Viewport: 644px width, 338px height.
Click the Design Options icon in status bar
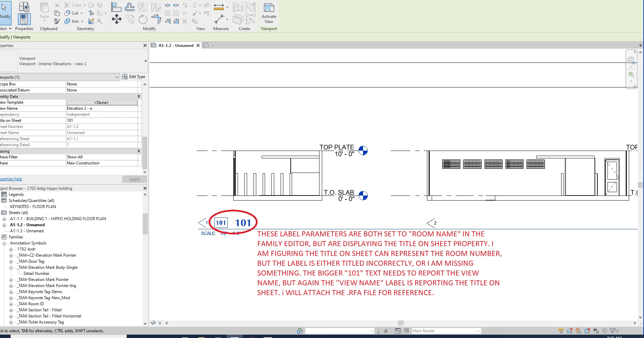(x=398, y=331)
